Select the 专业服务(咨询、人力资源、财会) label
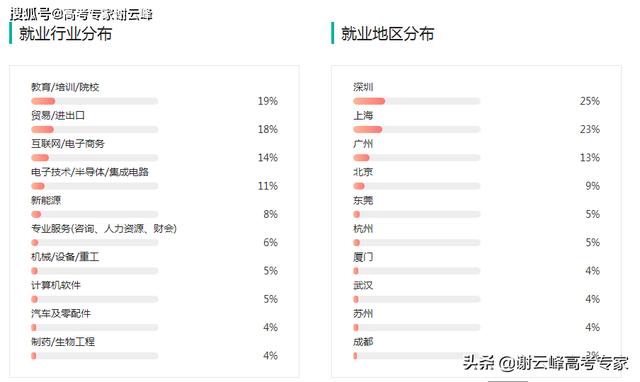640x382 pixels. coord(104,229)
